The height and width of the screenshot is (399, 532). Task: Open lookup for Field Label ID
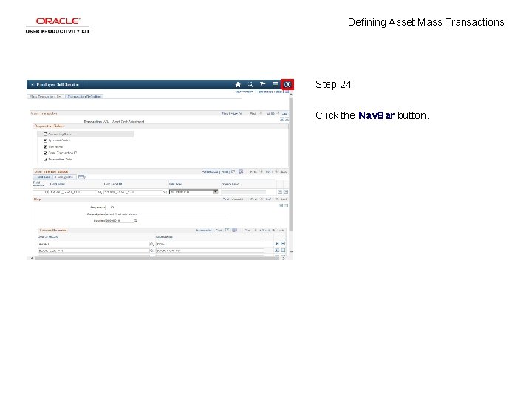pyautogui.click(x=166, y=192)
